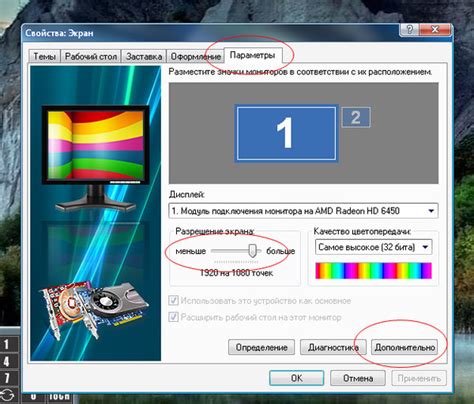Open the Дисплей dropdown list
The width and height of the screenshot is (474, 404).
click(303, 211)
